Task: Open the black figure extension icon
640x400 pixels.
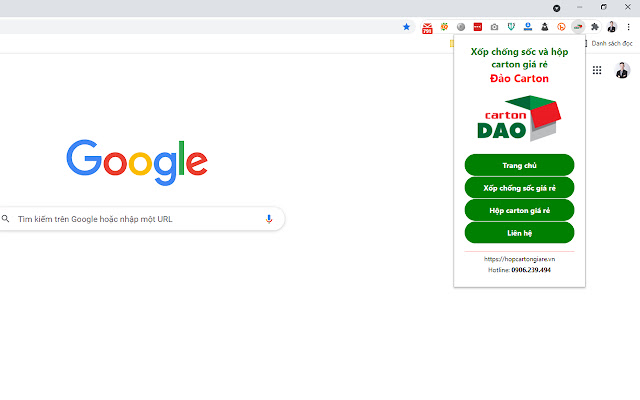Action: 544,27
